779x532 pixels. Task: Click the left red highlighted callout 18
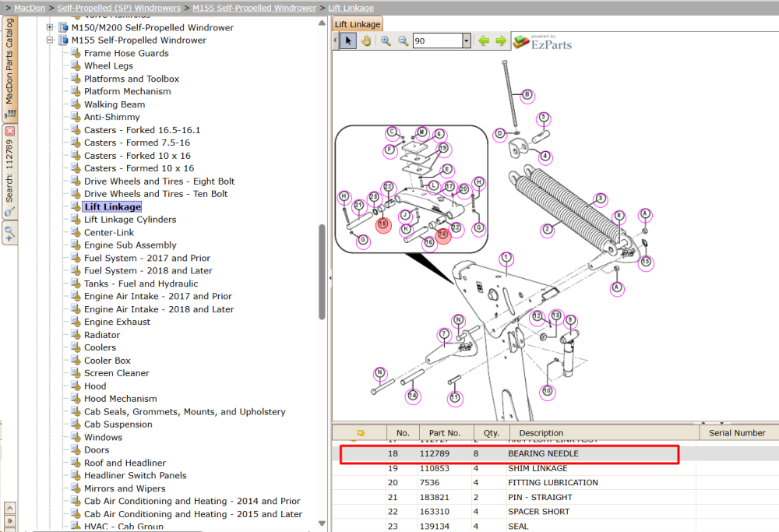tap(382, 224)
